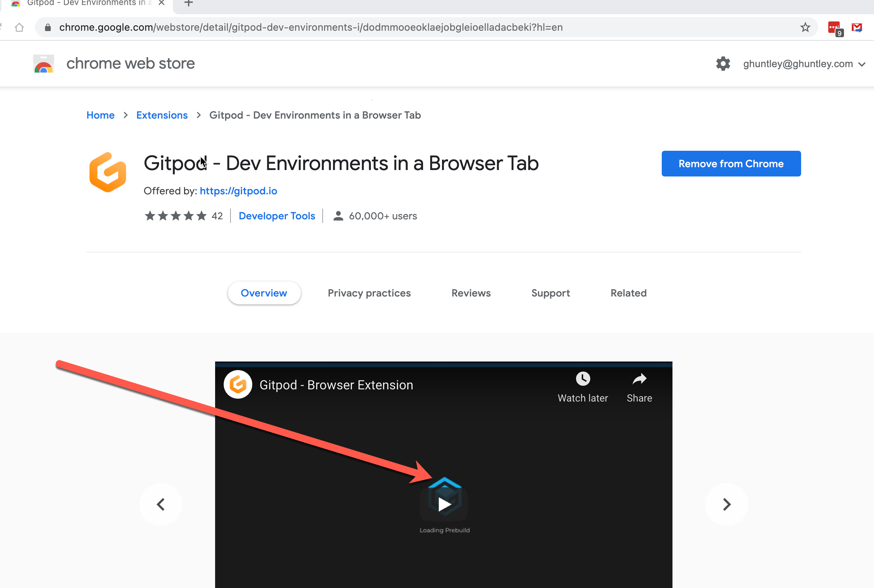Open the Reviews tab
This screenshot has height=588, width=874.
click(471, 293)
